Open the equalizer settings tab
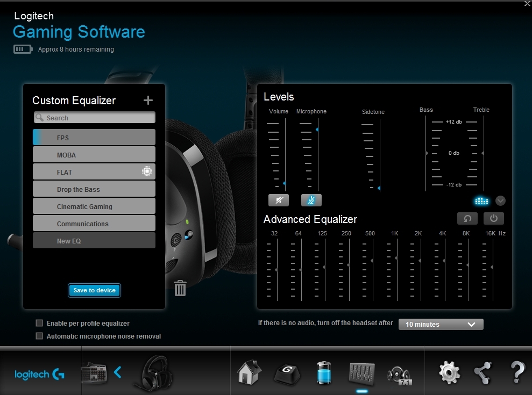This screenshot has width=532, height=395. (x=362, y=374)
